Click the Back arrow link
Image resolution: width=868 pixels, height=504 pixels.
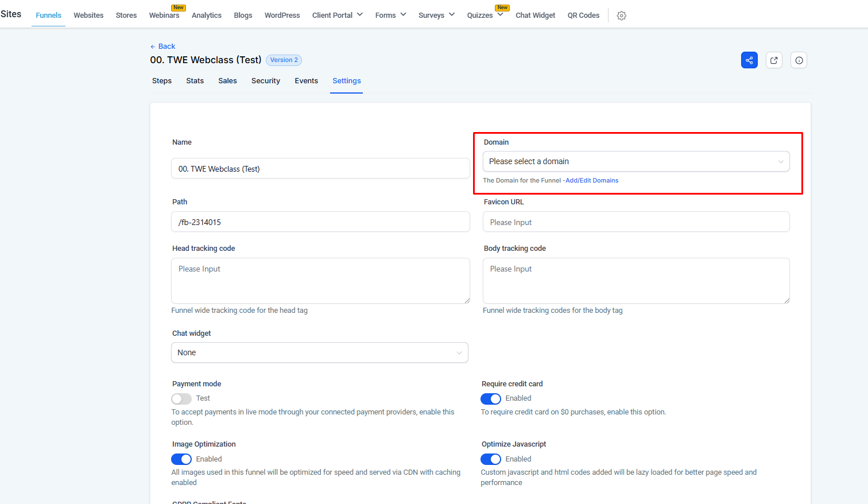pyautogui.click(x=163, y=46)
